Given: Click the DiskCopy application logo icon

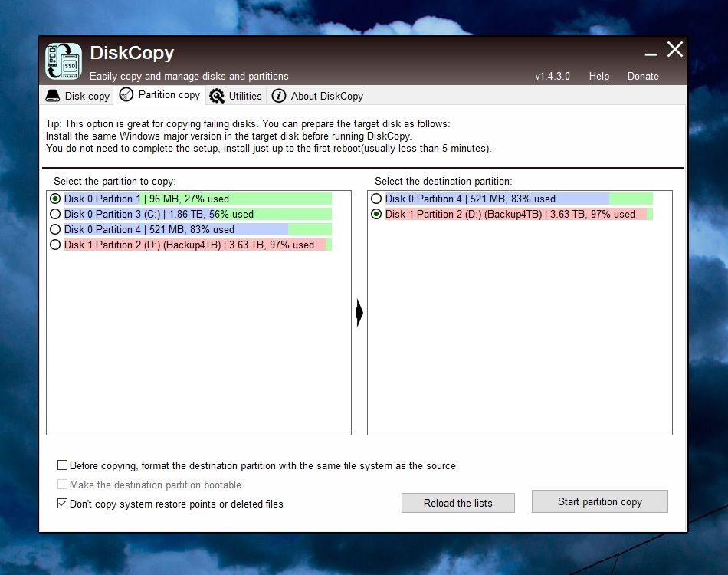Looking at the screenshot, I should [x=64, y=61].
